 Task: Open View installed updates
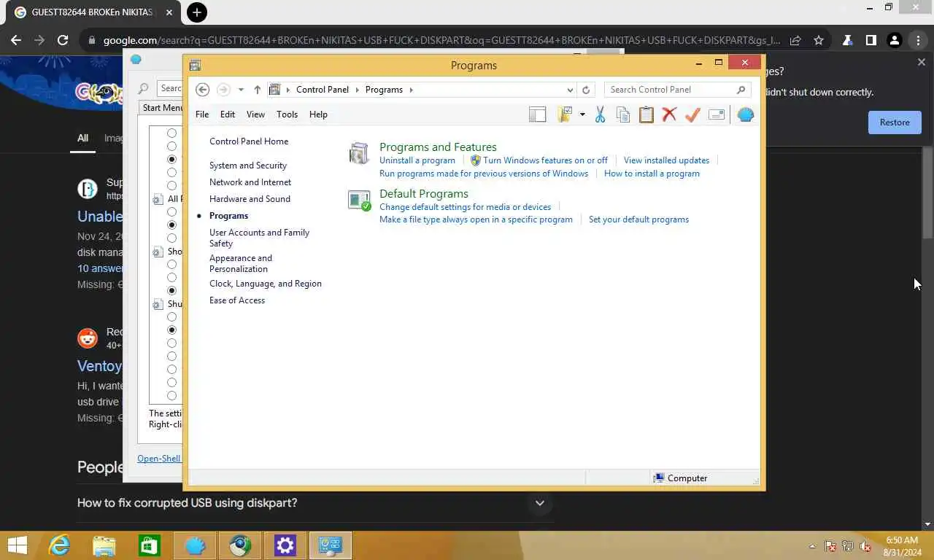[x=666, y=160]
